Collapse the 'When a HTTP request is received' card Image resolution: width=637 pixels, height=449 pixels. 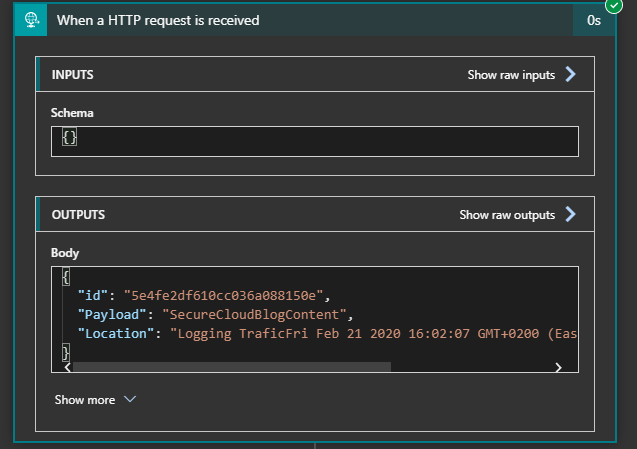point(300,20)
